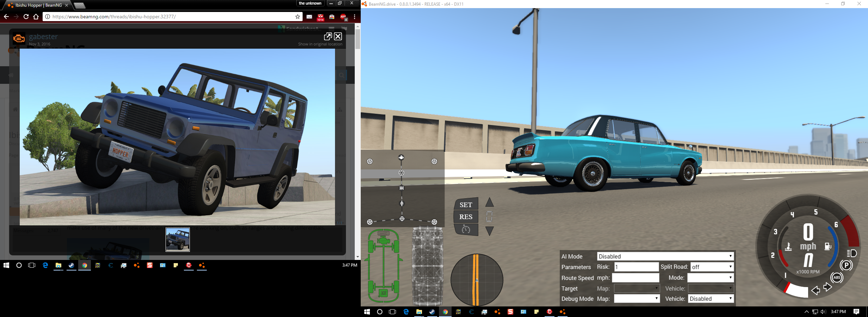
Task: Select the rear-left wheel powertrain node
Action: pos(370,222)
